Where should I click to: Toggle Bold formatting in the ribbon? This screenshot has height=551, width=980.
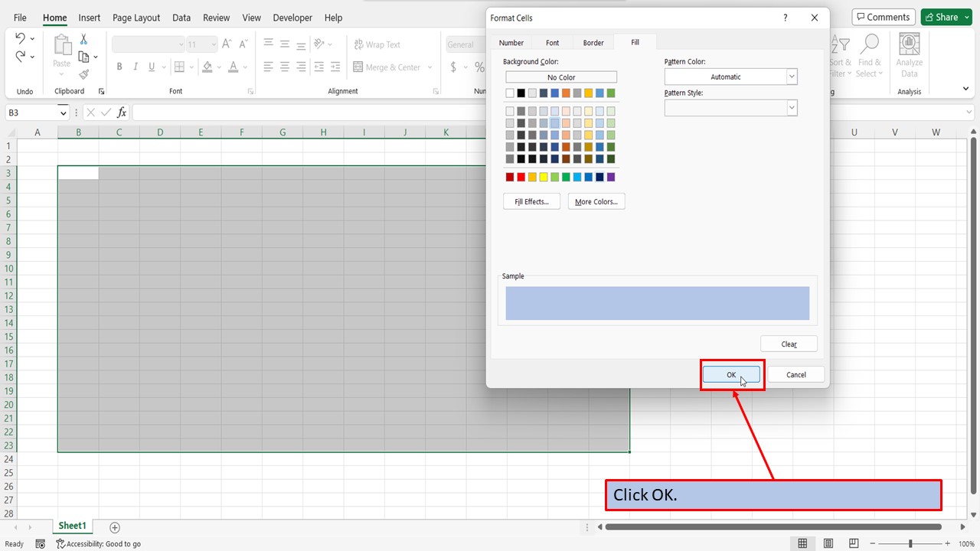(119, 67)
